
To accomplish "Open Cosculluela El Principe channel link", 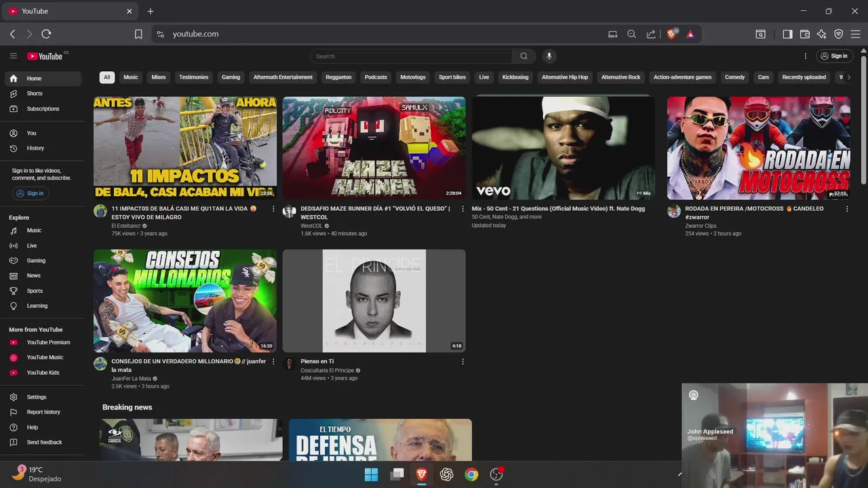I will (x=327, y=370).
